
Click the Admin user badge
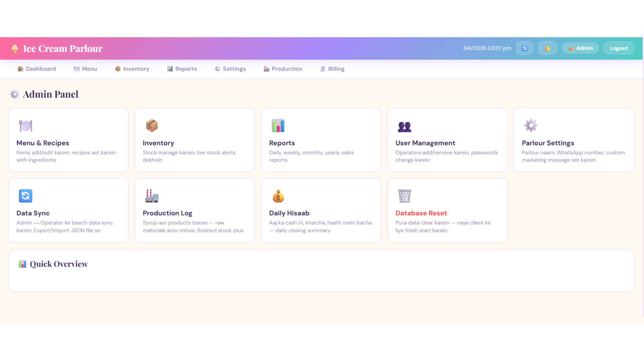click(x=580, y=48)
